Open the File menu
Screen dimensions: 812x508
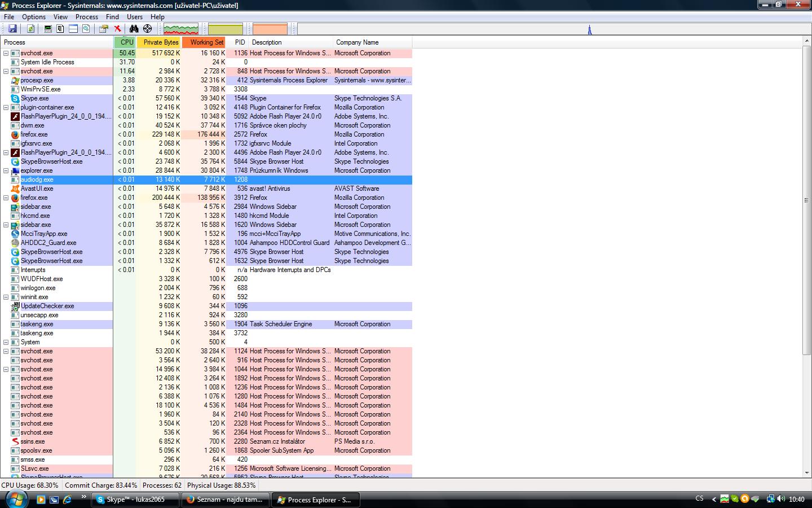click(x=9, y=17)
